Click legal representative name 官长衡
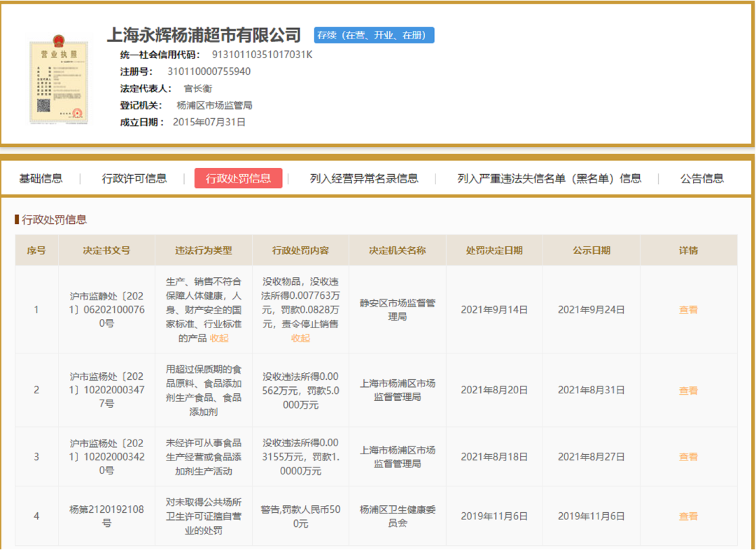756x550 pixels. click(197, 89)
